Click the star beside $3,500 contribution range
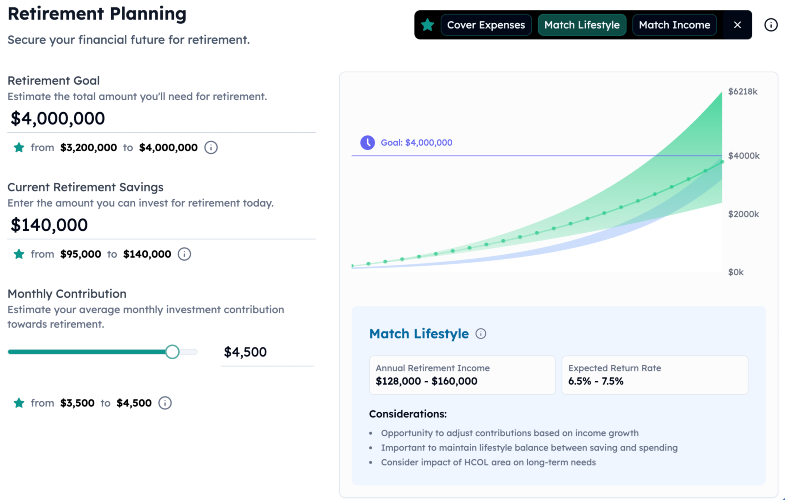 (x=19, y=403)
